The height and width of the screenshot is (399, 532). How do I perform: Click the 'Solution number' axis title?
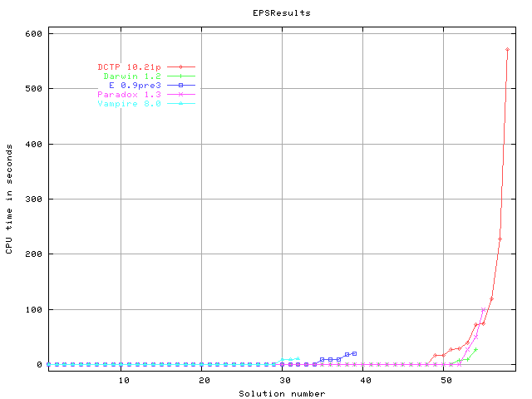(282, 394)
